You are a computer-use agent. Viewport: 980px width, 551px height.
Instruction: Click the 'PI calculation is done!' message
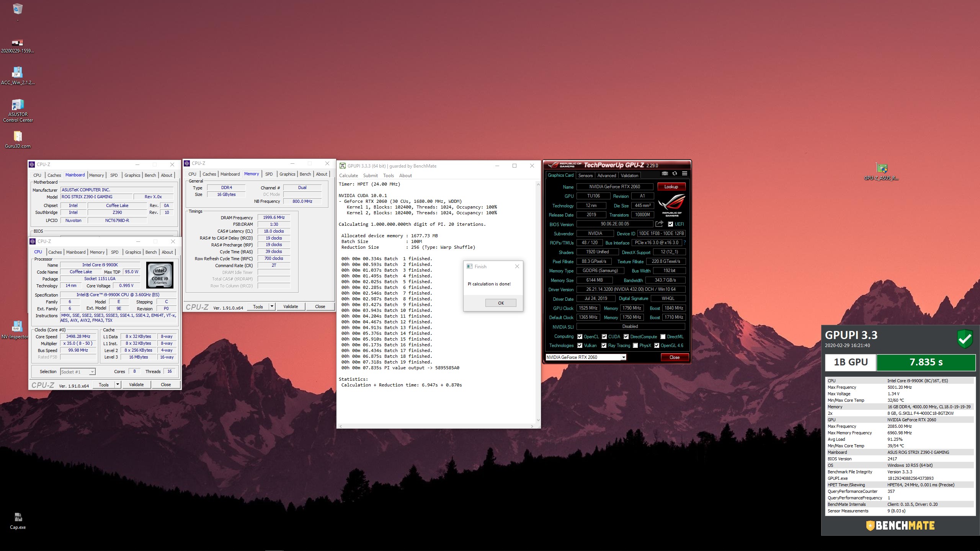point(489,284)
